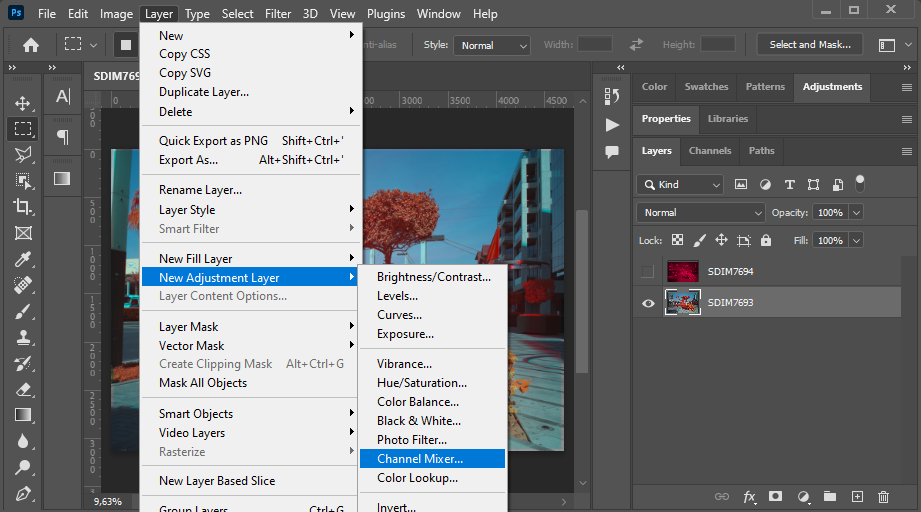Image resolution: width=921 pixels, height=512 pixels.
Task: Select the Clone Stamp tool
Action: point(22,337)
